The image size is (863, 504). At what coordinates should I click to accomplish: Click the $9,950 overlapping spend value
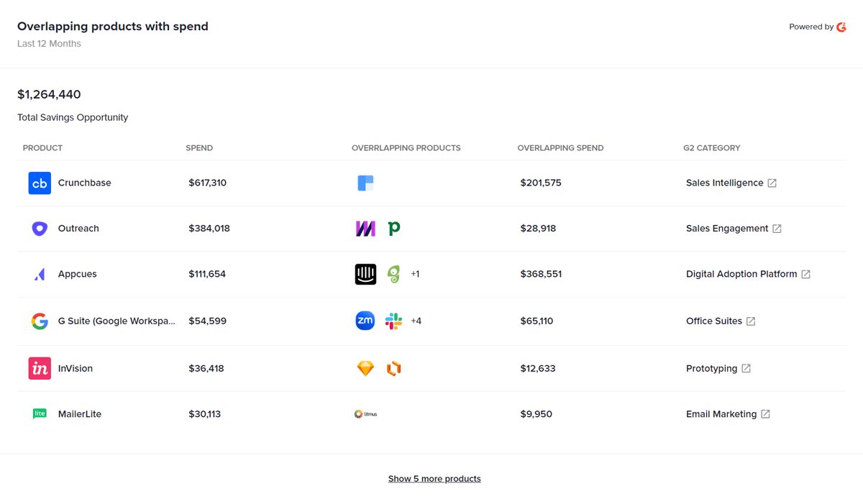tap(536, 414)
